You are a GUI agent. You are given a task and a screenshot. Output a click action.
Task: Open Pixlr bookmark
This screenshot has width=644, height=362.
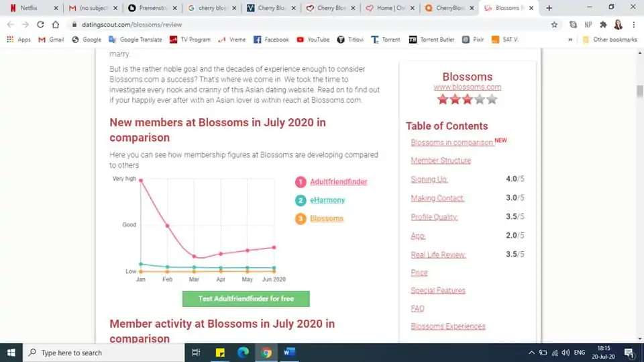pos(473,40)
